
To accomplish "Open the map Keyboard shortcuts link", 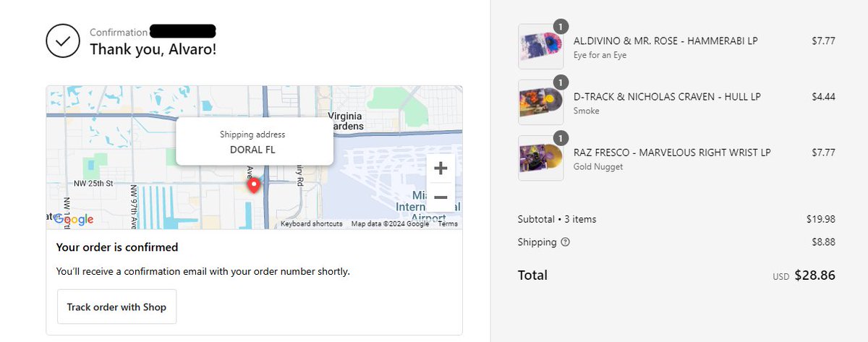I will pos(312,224).
